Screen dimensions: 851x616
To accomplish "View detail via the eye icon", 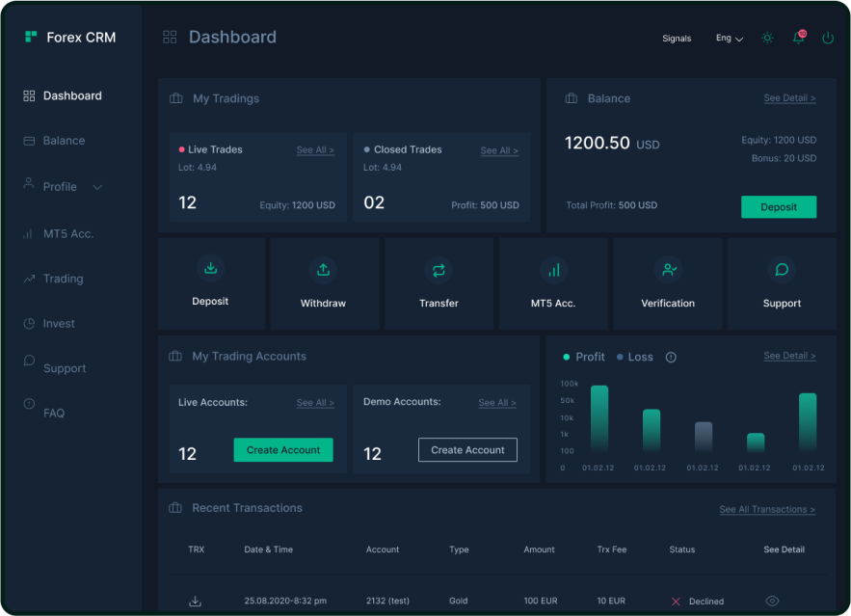I will 772,601.
